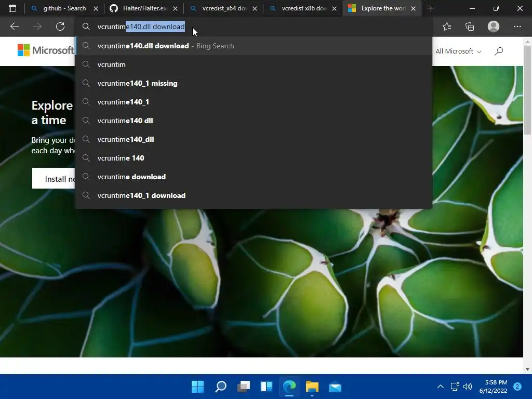Click the Microsoft Edge taskbar icon
This screenshot has width=532, height=399.
[x=289, y=387]
